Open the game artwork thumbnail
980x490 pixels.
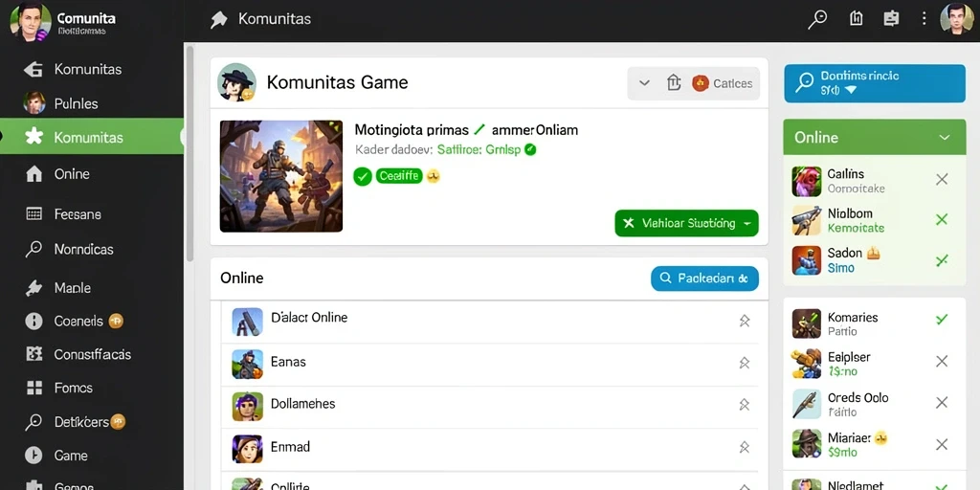pyautogui.click(x=281, y=176)
